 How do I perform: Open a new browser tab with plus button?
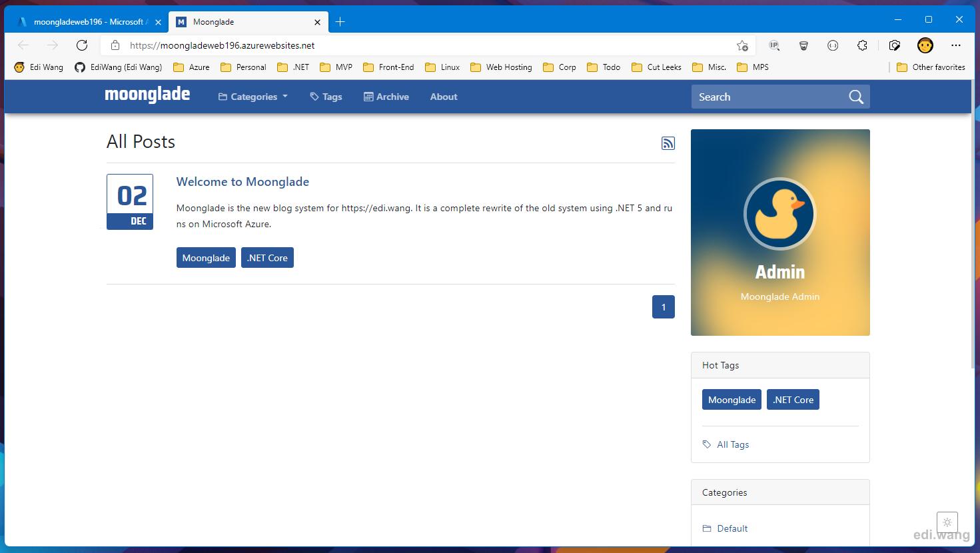[x=340, y=22]
